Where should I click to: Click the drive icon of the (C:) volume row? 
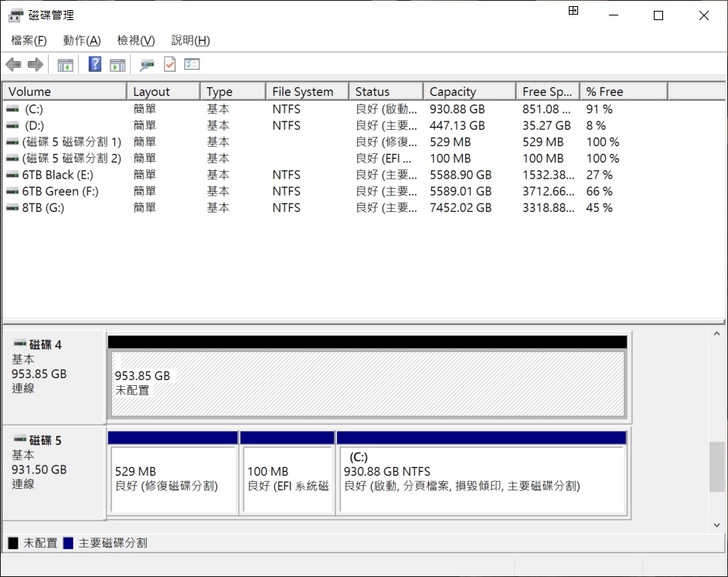tap(13, 110)
